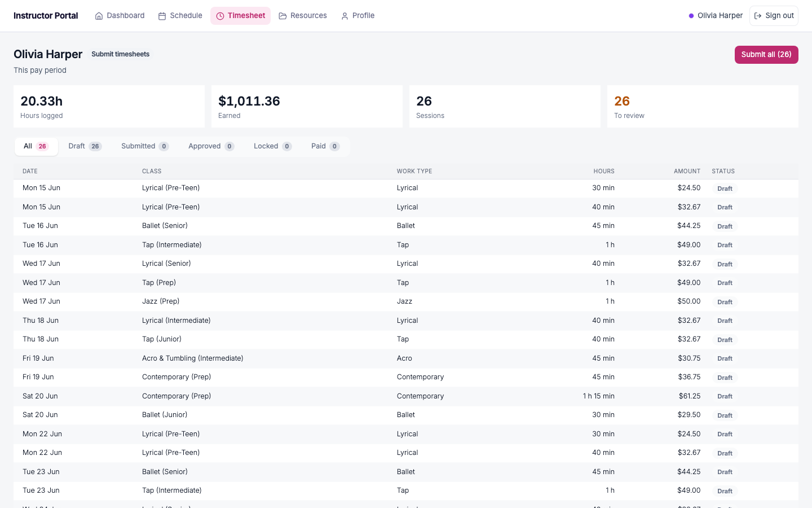The width and height of the screenshot is (812, 508).
Task: Click the STATUS column header
Action: 723,171
